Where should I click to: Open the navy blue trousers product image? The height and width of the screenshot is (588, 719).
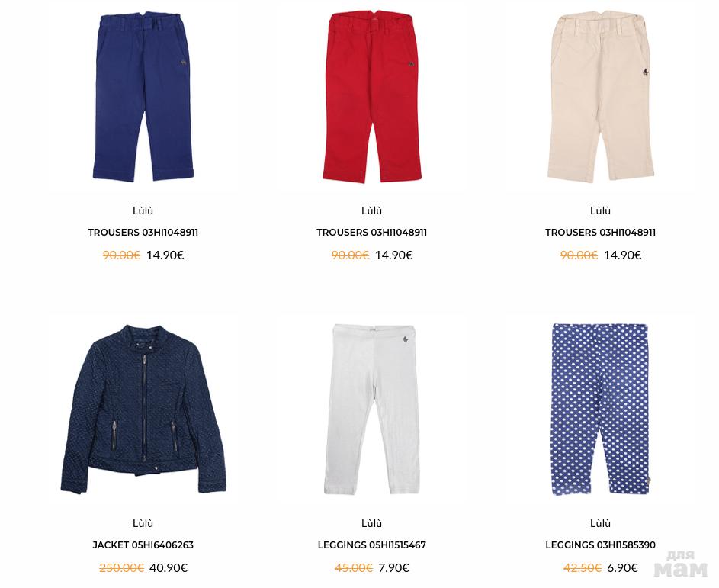tap(143, 97)
